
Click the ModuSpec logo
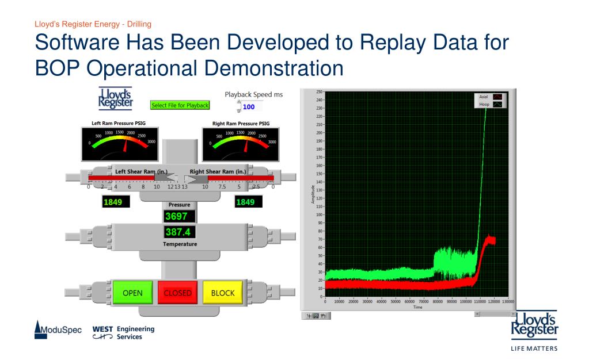(x=58, y=329)
